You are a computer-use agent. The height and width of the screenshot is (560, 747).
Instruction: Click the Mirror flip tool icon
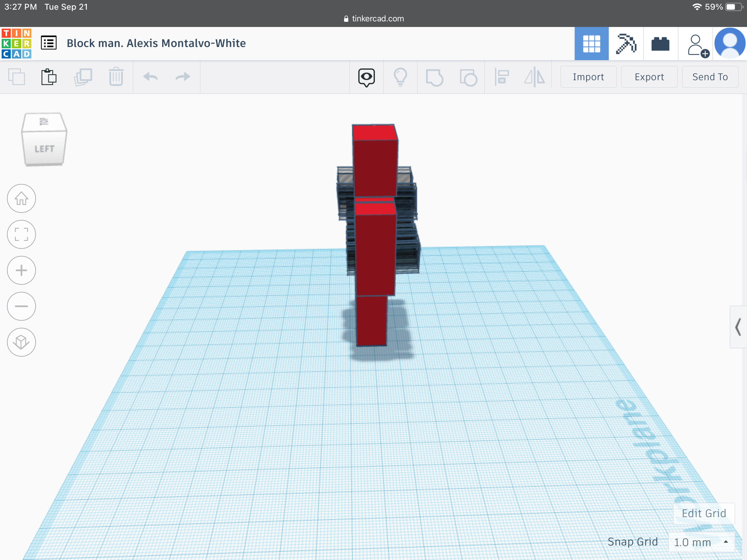coord(535,77)
